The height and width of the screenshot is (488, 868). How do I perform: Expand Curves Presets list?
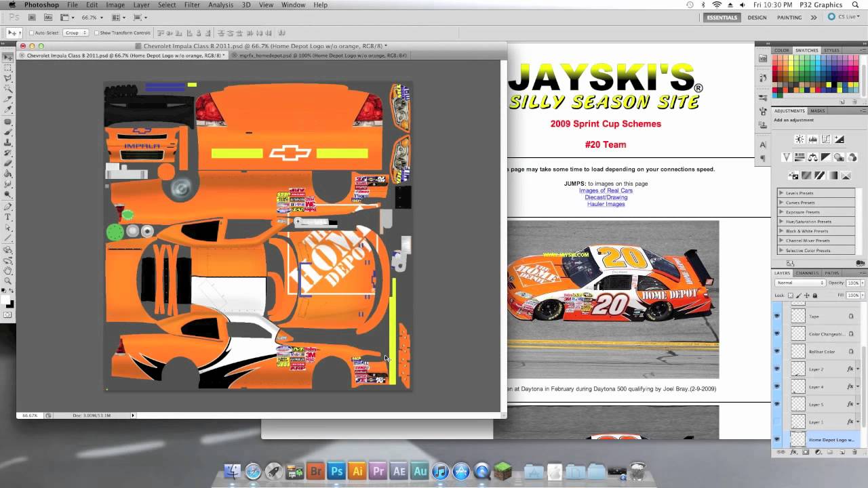(x=781, y=203)
